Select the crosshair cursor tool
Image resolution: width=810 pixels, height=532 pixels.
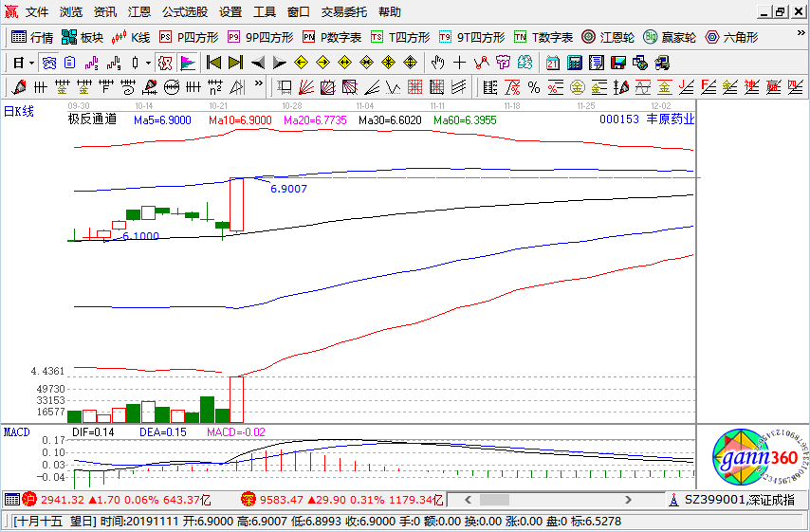click(x=459, y=63)
